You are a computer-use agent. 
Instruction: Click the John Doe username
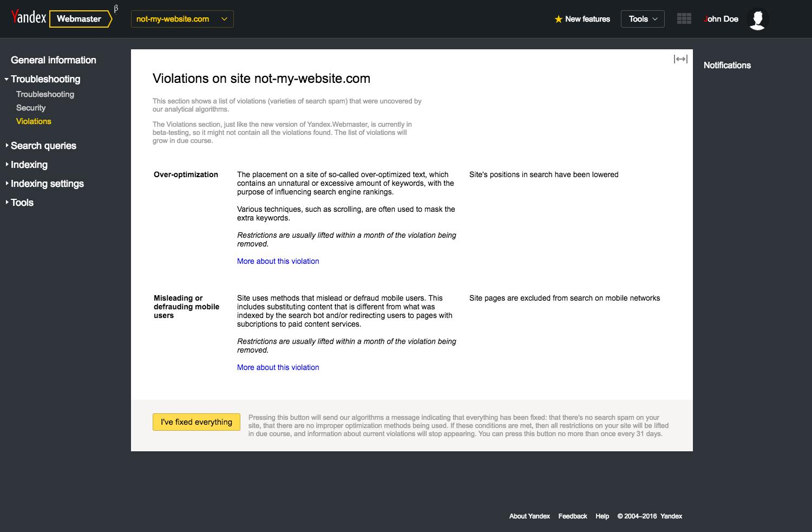[x=721, y=19]
